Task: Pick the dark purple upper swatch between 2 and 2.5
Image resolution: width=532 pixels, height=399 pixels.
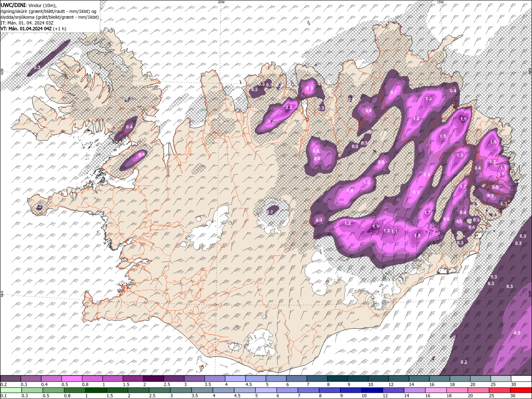Action: 153,379
